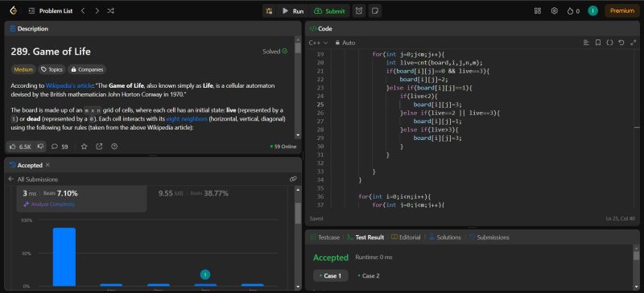Click the Premium button

point(621,11)
